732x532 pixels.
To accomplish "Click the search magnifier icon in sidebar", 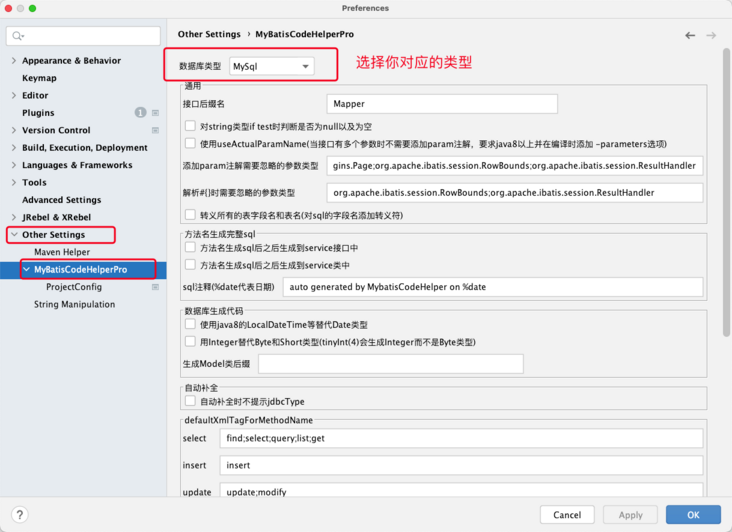I will (x=18, y=36).
